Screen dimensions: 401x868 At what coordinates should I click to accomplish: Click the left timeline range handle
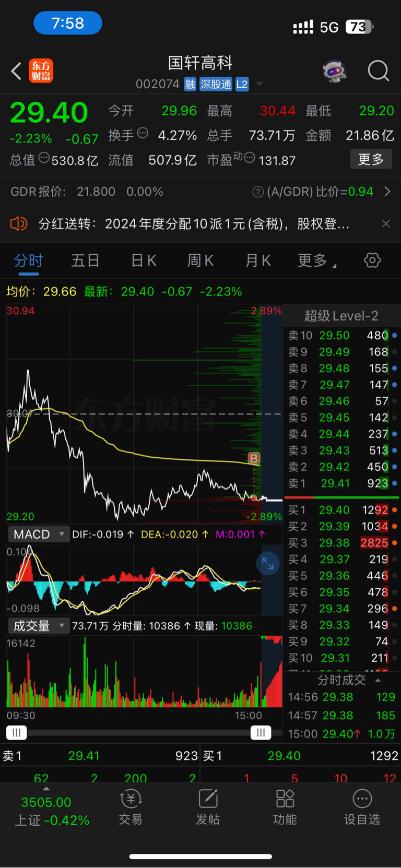pyautogui.click(x=16, y=733)
